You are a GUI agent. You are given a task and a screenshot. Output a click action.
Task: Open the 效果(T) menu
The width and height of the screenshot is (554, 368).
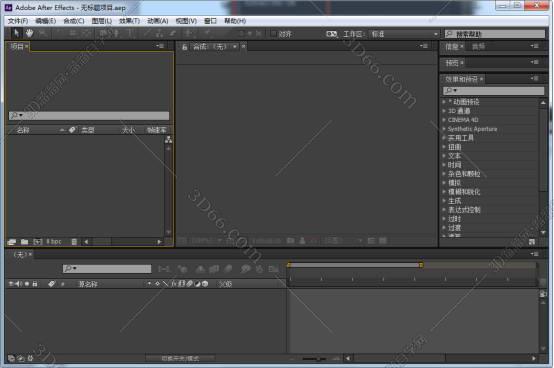pos(129,21)
